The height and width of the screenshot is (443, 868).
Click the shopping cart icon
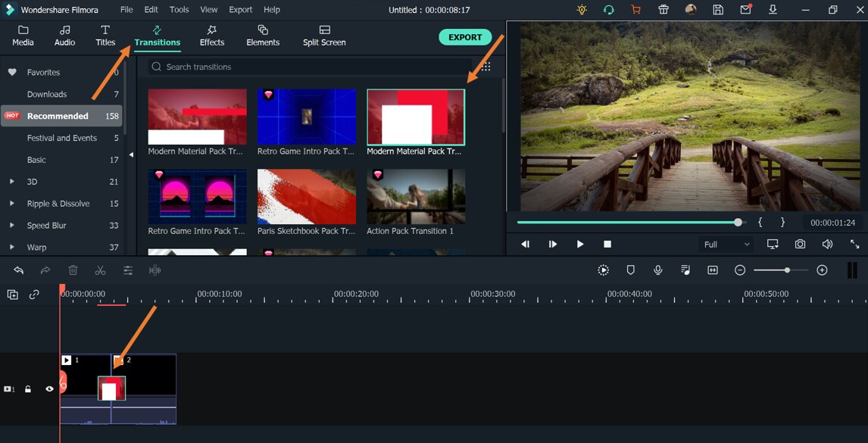pyautogui.click(x=636, y=9)
